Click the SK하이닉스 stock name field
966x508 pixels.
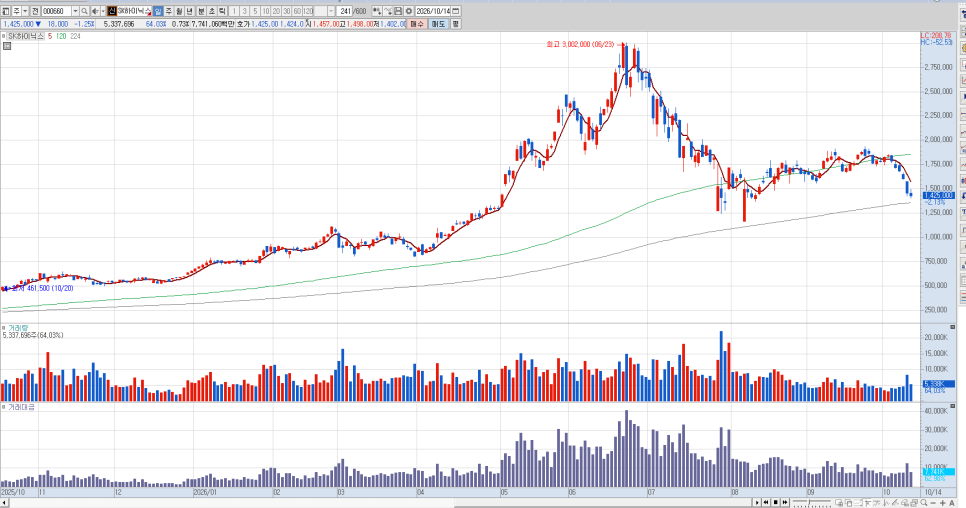(135, 11)
